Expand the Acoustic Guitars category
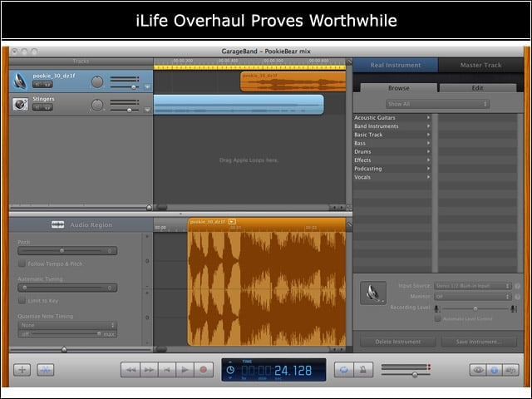The height and width of the screenshot is (399, 532). coord(429,118)
